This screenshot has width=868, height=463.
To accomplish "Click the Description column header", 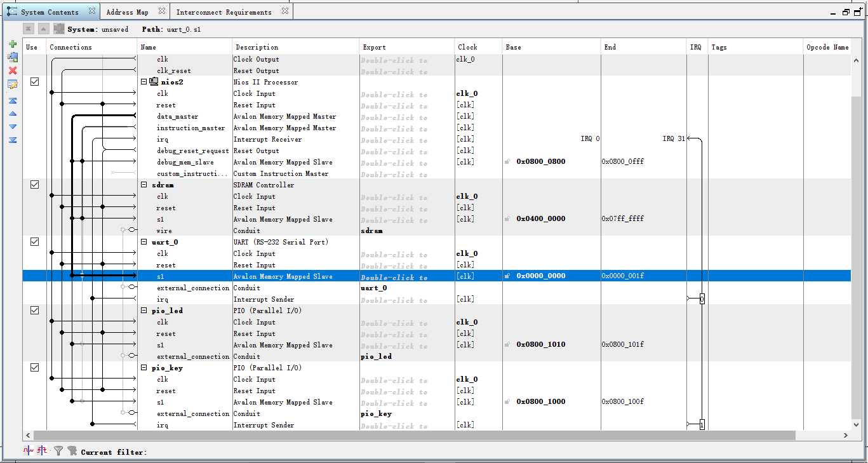I will pyautogui.click(x=296, y=47).
